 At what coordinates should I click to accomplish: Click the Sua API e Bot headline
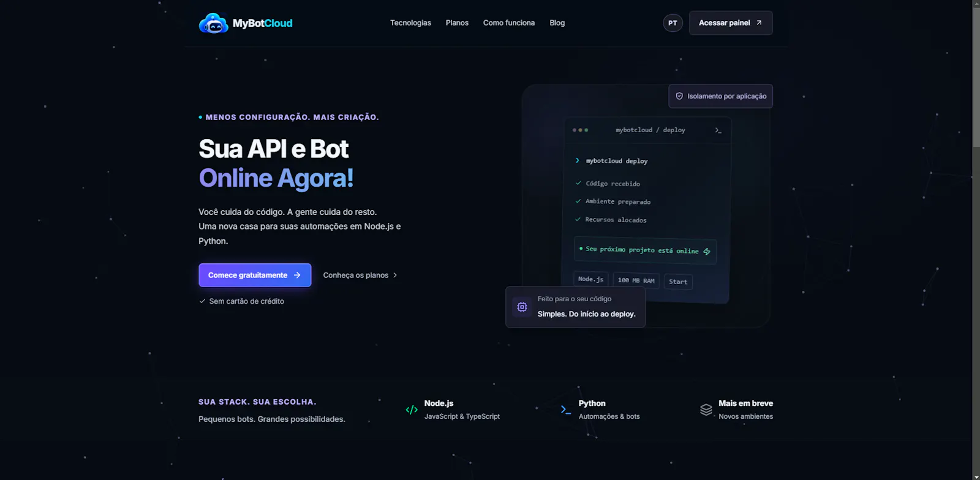tap(273, 149)
